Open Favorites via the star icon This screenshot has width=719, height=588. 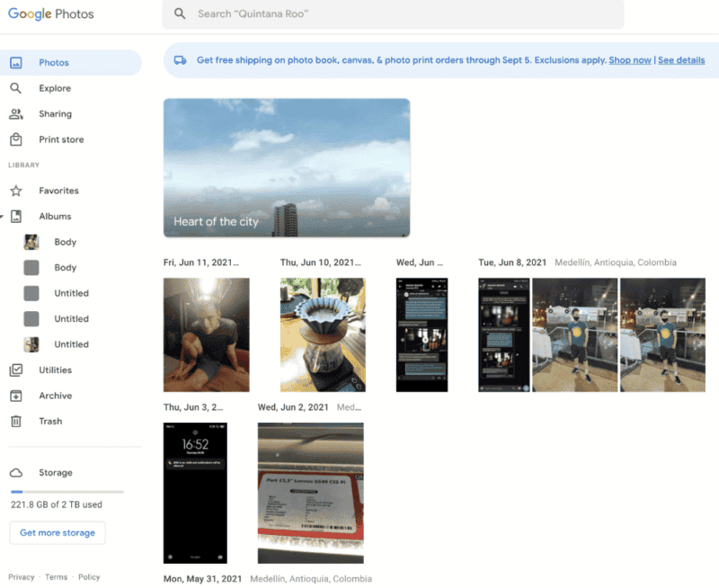(x=18, y=191)
